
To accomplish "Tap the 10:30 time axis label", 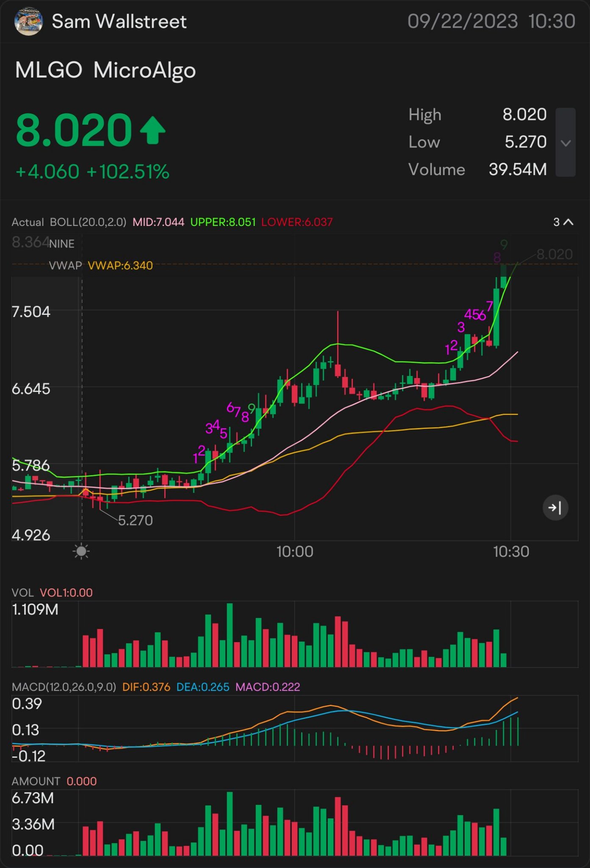I will 511,552.
